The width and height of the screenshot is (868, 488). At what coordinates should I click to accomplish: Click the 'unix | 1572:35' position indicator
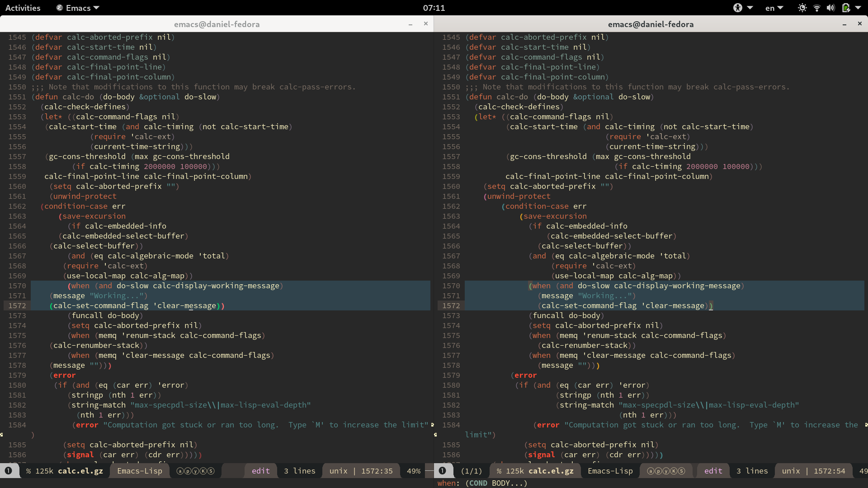point(360,471)
